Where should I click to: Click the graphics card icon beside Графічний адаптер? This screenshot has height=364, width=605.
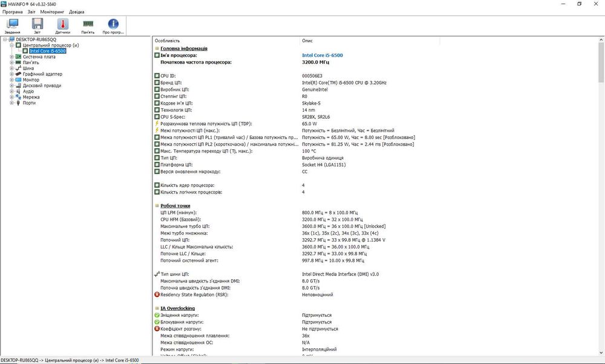[x=18, y=74]
